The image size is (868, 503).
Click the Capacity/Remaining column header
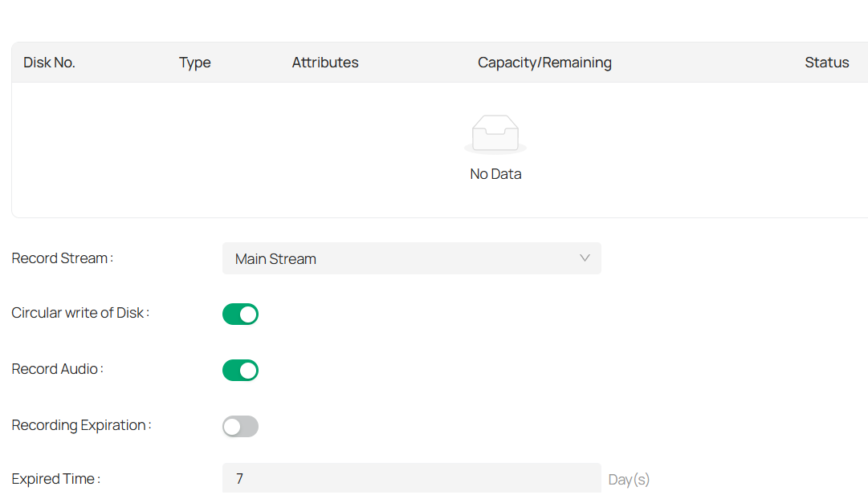[544, 62]
